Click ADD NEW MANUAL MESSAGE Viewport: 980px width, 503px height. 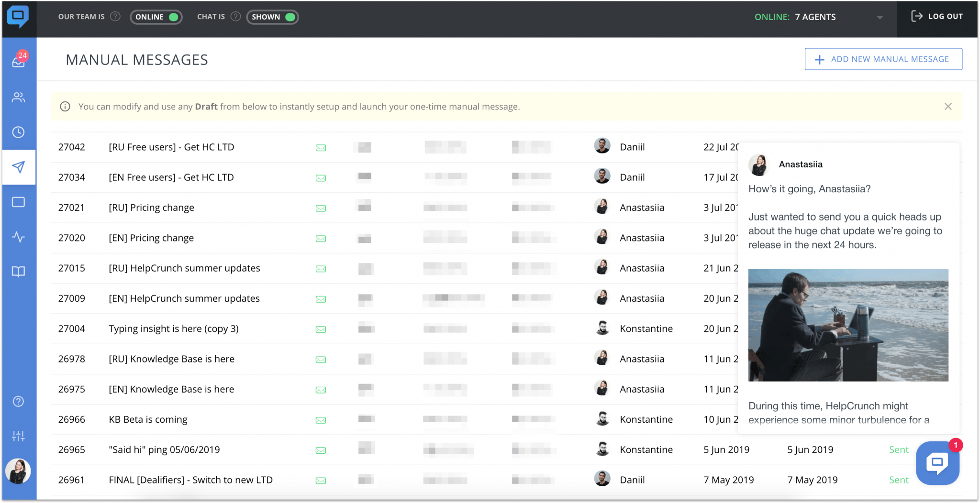point(883,59)
